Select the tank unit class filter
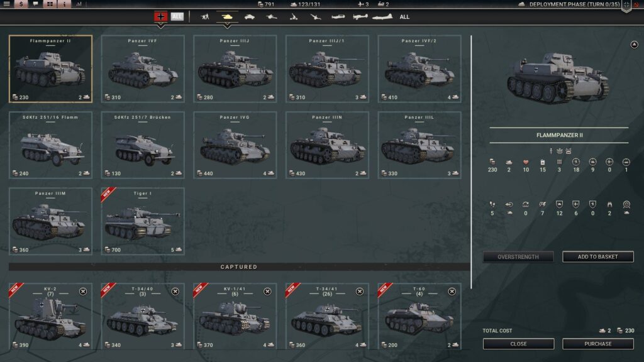Screen dimensions: 644x362 point(226,17)
